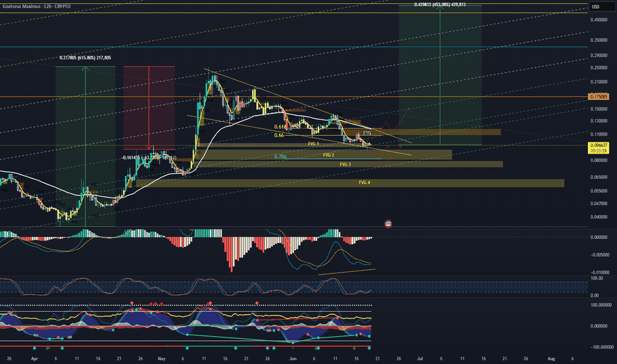Select the FVG 4 zone label
The height and width of the screenshot is (364, 617).
[364, 183]
